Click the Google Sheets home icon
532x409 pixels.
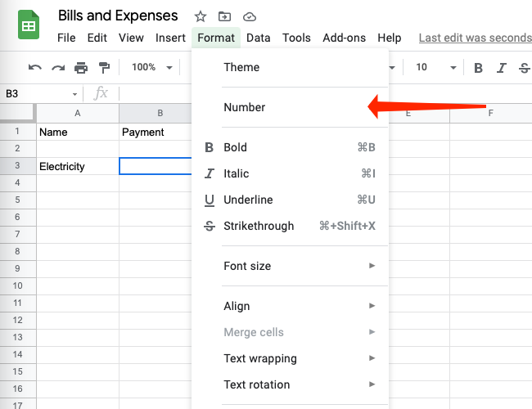[x=29, y=26]
